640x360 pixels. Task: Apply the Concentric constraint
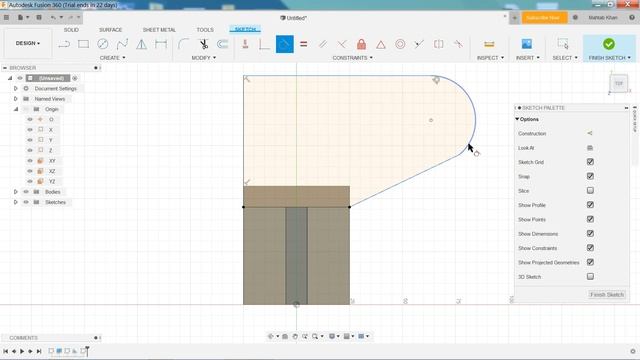pos(400,44)
